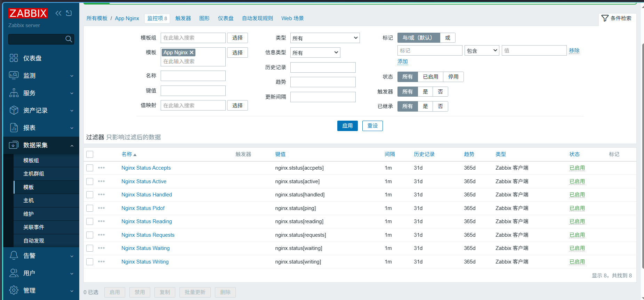Select the Nginx Status Writing row checkbox
Screen dimensions: 644x300
click(90, 262)
